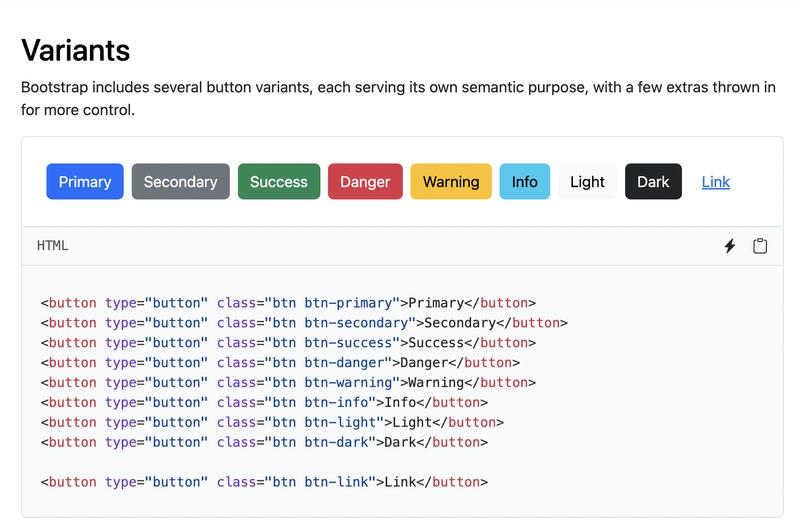
Task: Click the btn-info code line
Action: click(264, 403)
